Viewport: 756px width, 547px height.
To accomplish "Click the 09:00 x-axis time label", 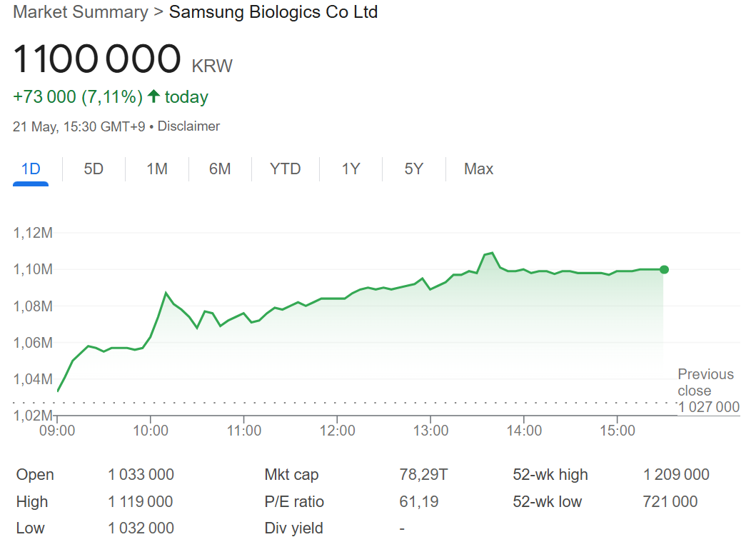I will (x=57, y=431).
